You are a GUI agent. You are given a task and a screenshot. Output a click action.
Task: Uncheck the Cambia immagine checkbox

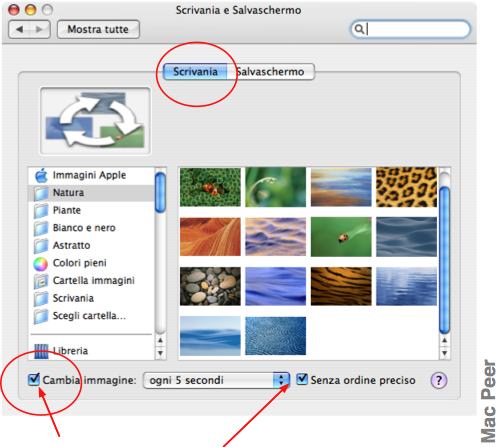tap(34, 379)
